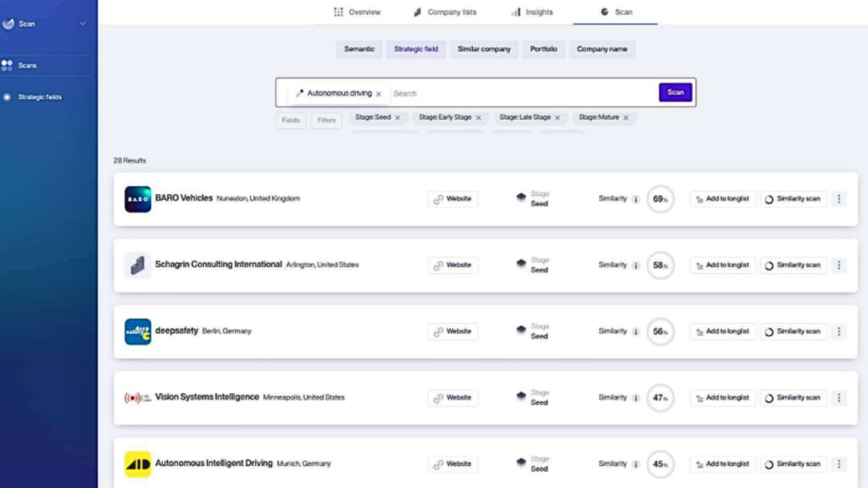The width and height of the screenshot is (868, 488).
Task: Click the deepsafety company logo
Action: coord(137,331)
